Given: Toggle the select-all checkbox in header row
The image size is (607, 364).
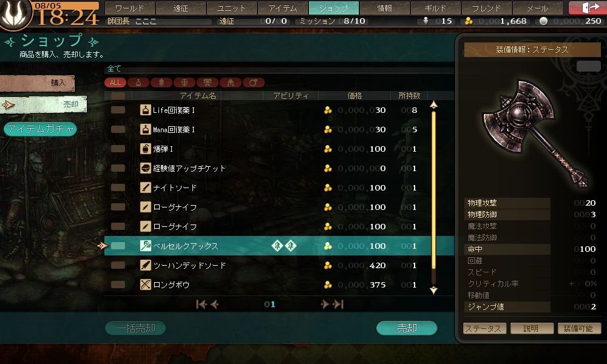Looking at the screenshot, I should tap(118, 95).
